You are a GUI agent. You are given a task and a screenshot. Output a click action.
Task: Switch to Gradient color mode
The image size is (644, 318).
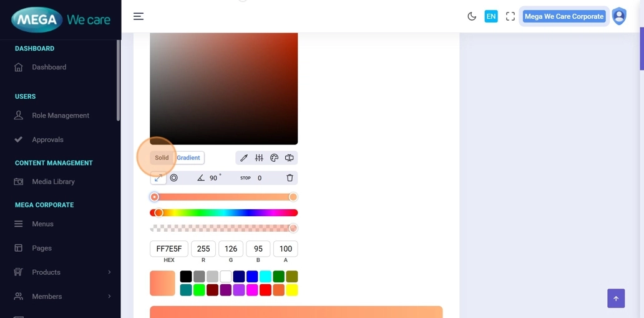188,158
